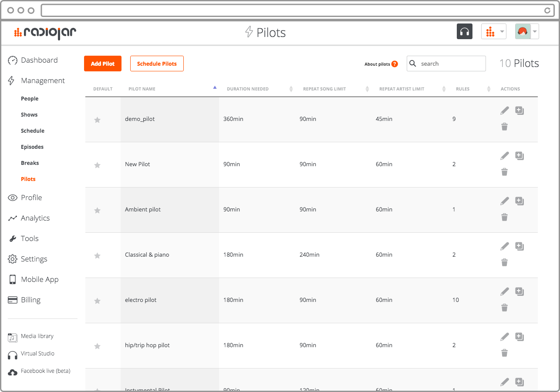Duplicate the New Pilot entry

[519, 156]
